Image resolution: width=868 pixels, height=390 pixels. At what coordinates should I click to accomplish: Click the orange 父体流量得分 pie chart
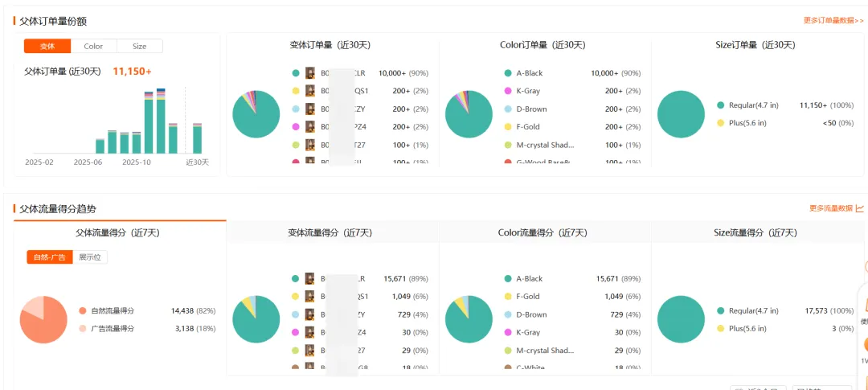[43, 320]
